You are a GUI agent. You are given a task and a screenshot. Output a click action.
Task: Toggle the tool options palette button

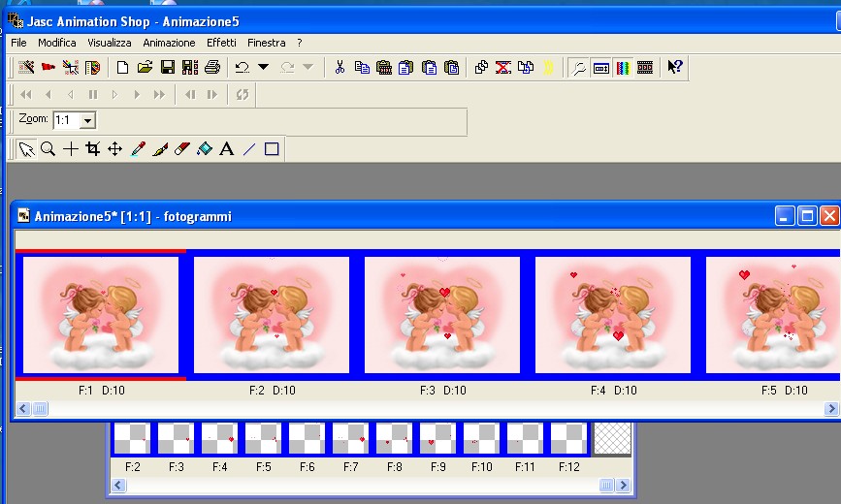click(x=601, y=67)
